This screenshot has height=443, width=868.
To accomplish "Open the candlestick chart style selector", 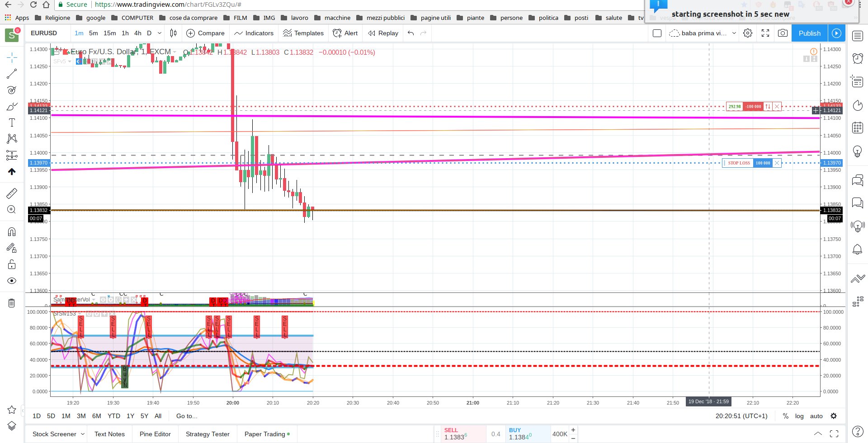I will tap(173, 33).
